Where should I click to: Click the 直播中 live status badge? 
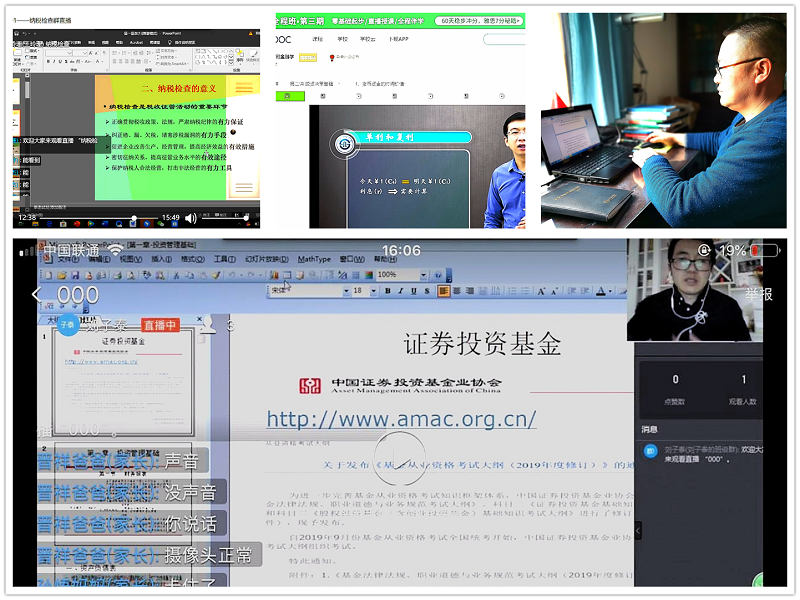160,325
